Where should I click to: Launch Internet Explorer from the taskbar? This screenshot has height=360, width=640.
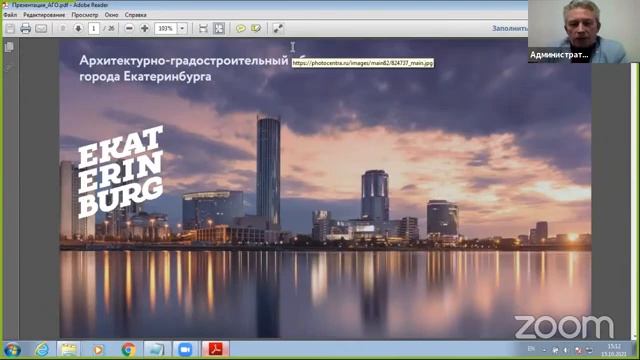coord(42,350)
